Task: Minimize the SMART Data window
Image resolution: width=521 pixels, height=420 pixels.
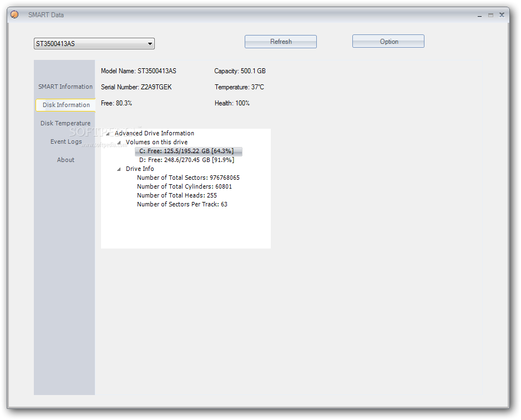Action: [479, 16]
